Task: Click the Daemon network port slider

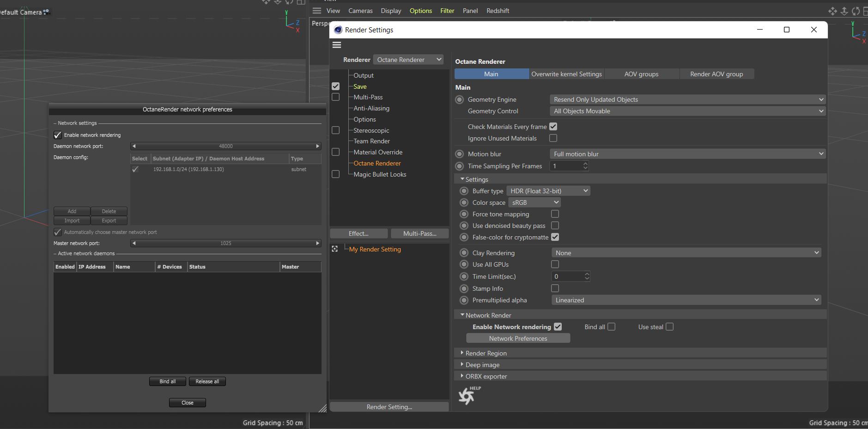Action: (226, 146)
